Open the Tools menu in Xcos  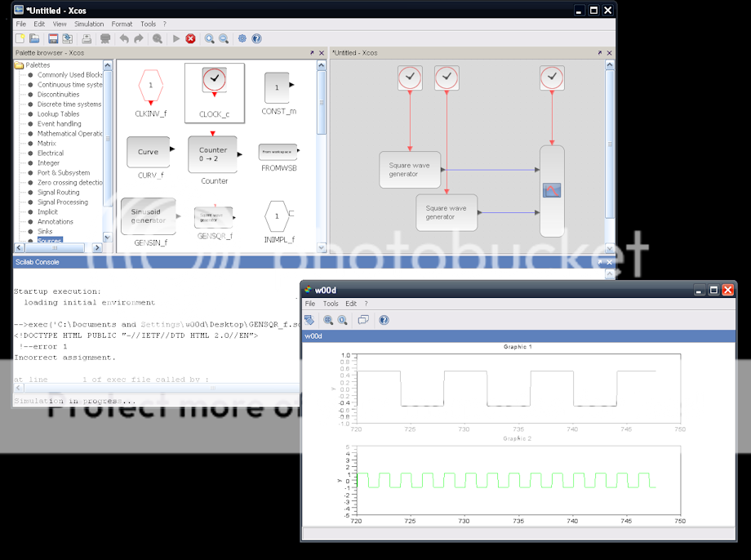coord(148,24)
